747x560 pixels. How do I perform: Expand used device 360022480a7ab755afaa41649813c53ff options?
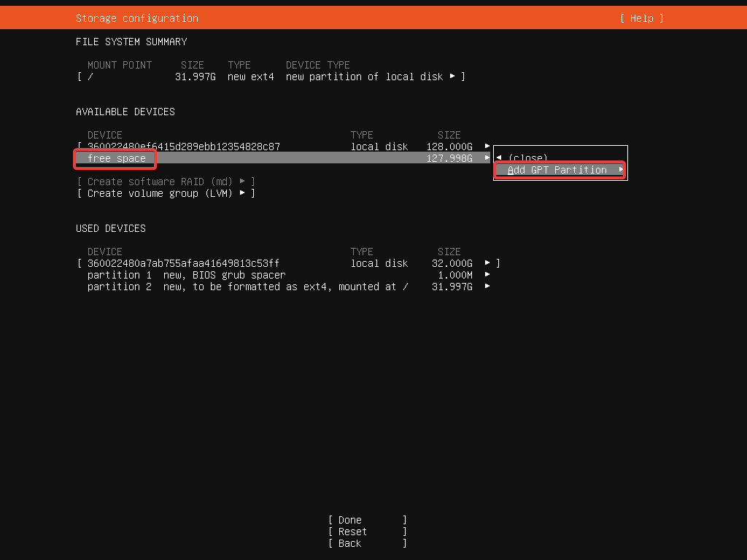tap(487, 263)
